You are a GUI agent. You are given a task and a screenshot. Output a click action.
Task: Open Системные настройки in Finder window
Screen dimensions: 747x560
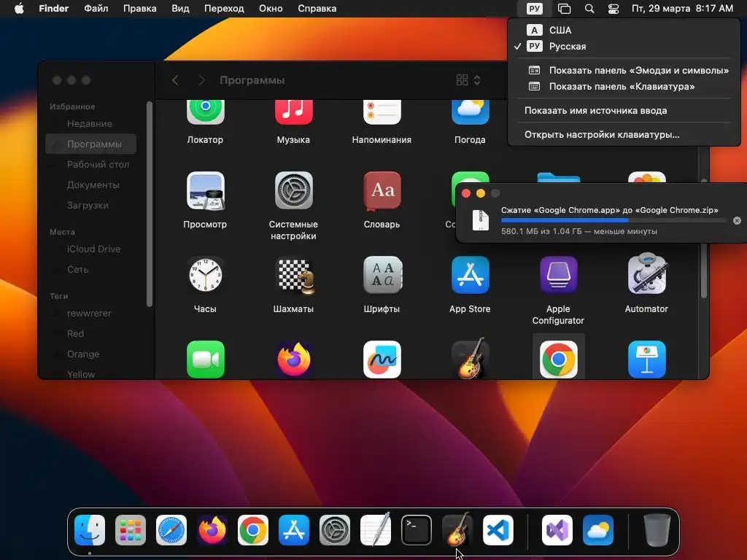293,191
